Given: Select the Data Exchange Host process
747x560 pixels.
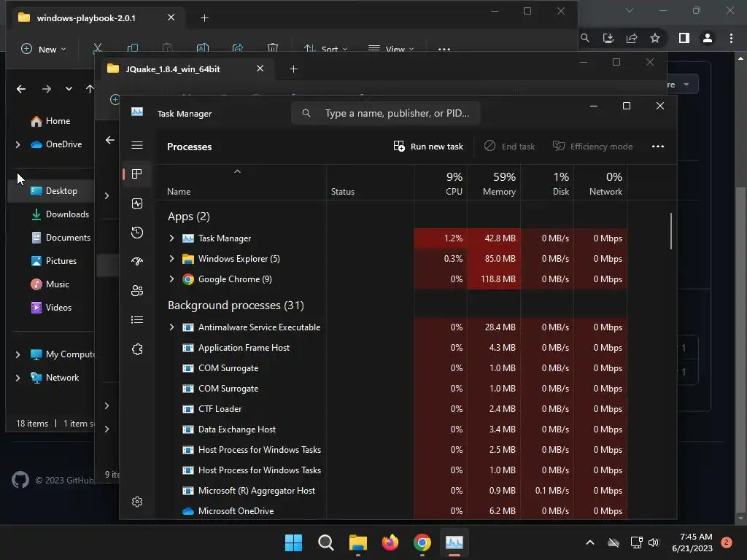Looking at the screenshot, I should point(391,429).
